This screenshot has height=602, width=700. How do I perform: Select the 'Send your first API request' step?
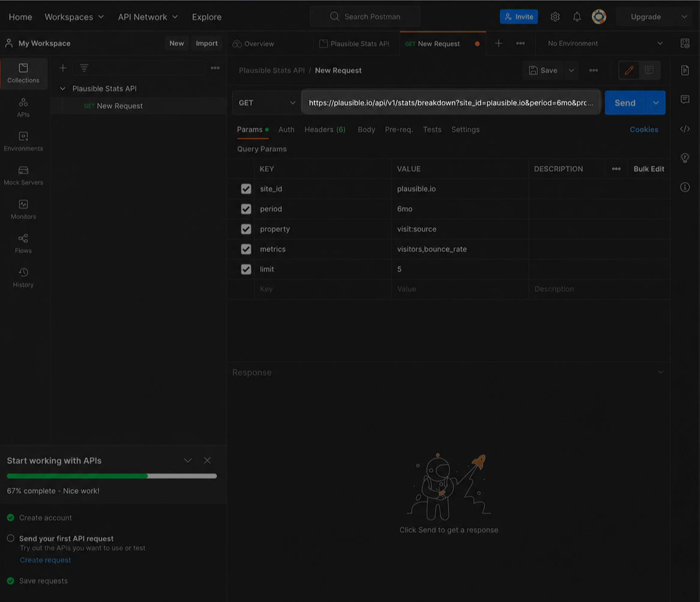[66, 539]
